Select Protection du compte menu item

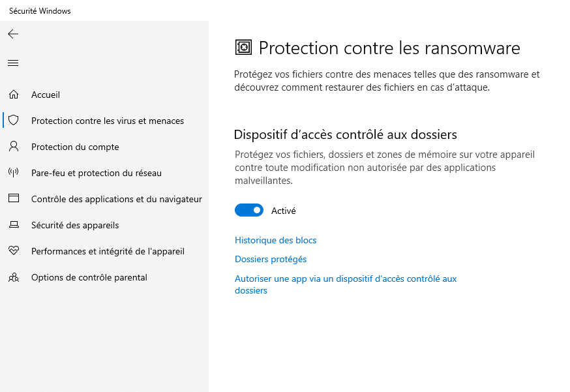tap(75, 147)
